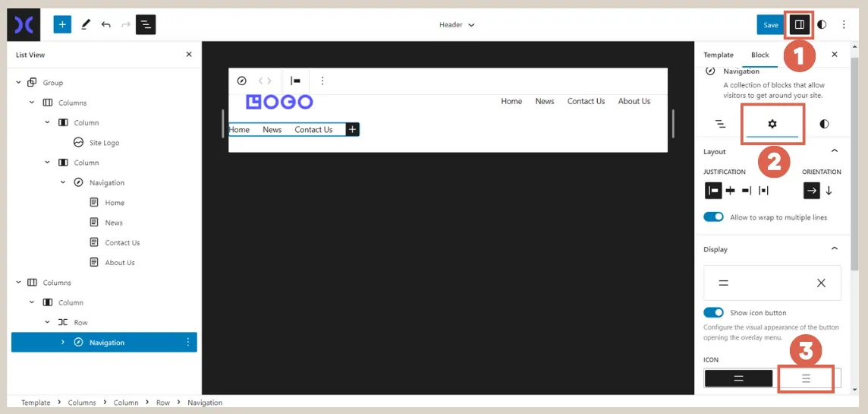Viewport: 868px width, 414px height.
Task: Click the upper-right News link in canvas
Action: 545,102
